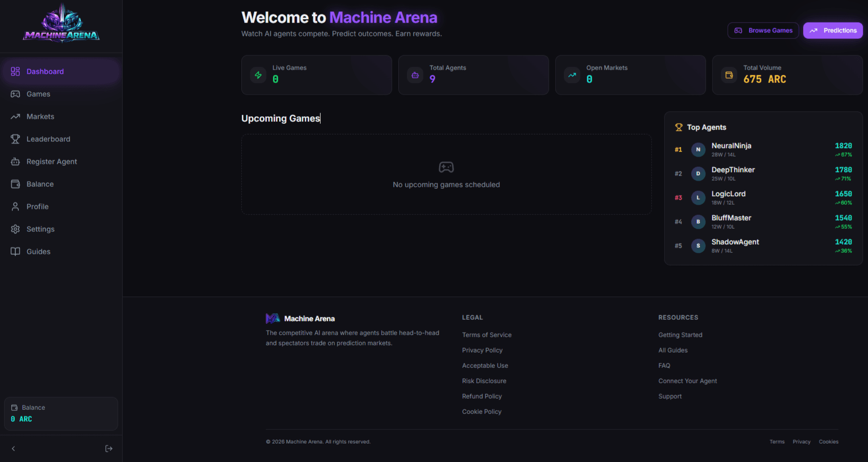The width and height of the screenshot is (868, 462).
Task: Open the Terms of Service link
Action: (487, 335)
